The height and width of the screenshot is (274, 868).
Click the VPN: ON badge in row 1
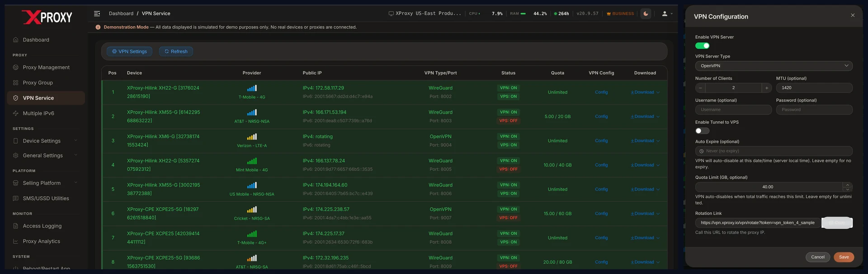click(508, 88)
